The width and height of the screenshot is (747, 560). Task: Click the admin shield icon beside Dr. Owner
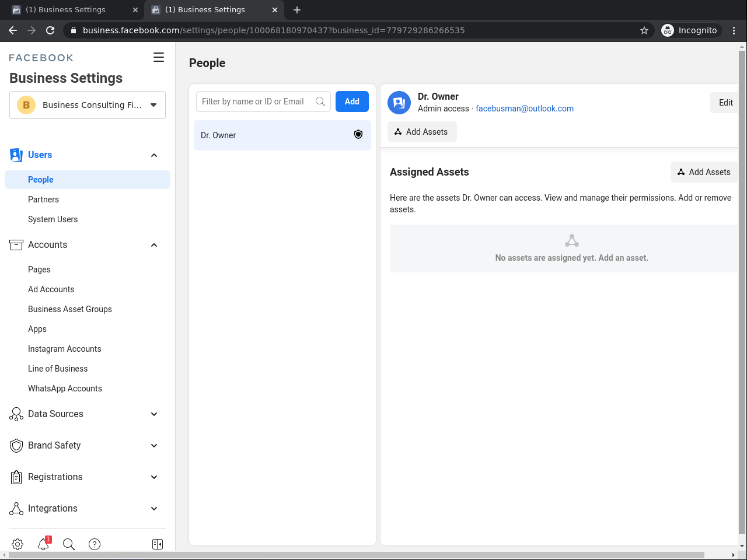click(x=358, y=135)
